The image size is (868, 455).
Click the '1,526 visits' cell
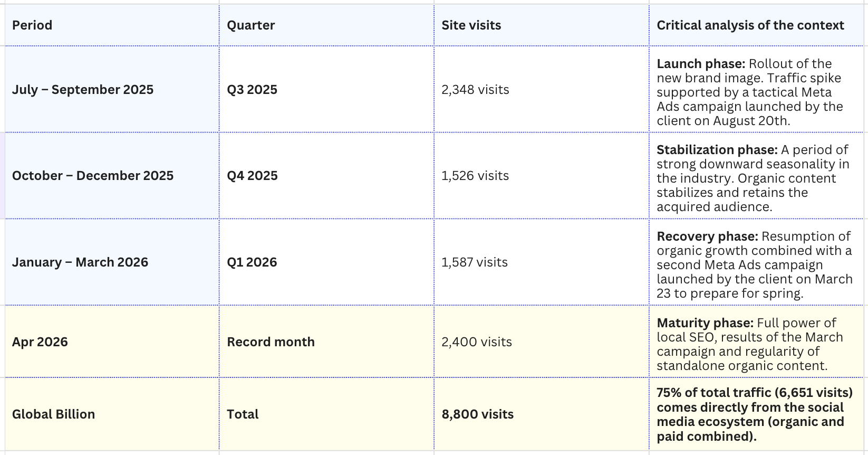pos(541,176)
